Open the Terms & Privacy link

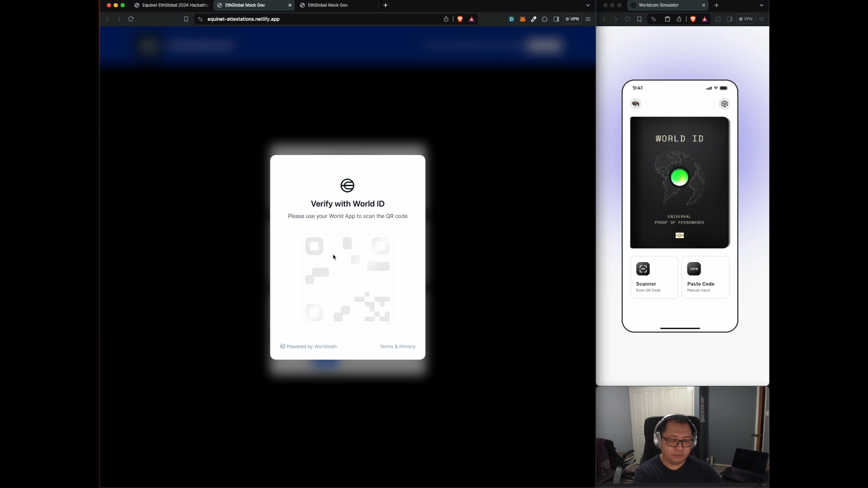(397, 347)
